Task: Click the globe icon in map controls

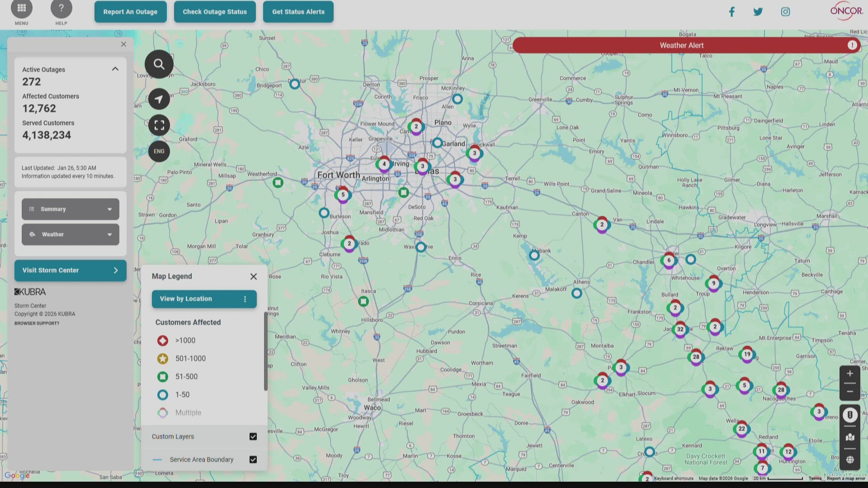Action: point(850,459)
